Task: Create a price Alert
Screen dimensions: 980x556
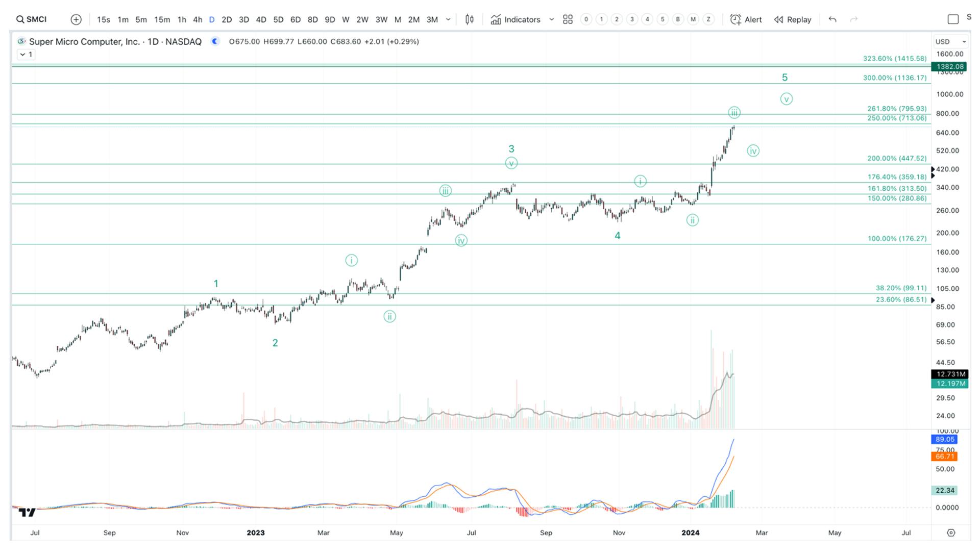Action: tap(746, 19)
